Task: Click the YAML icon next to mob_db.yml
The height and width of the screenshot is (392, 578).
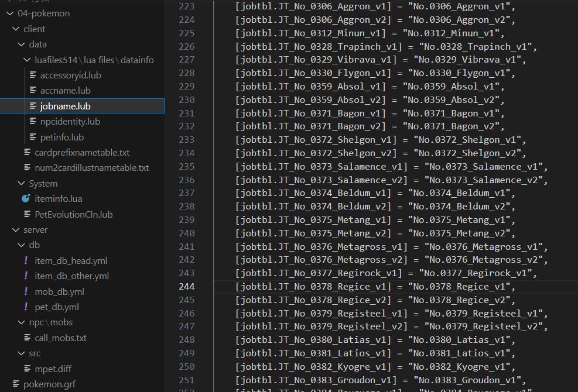Action: tap(26, 291)
